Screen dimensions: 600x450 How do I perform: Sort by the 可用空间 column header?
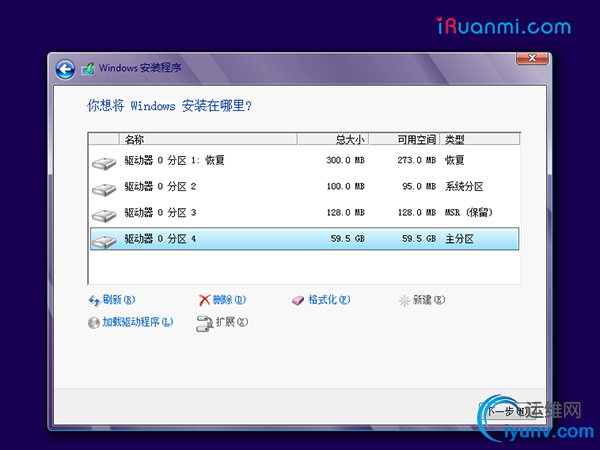(404, 139)
